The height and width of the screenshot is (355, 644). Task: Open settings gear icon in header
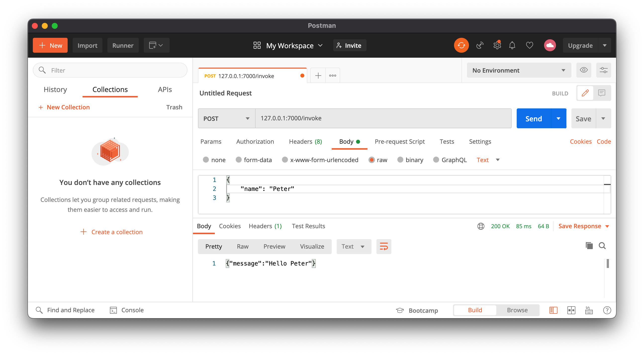(x=497, y=45)
